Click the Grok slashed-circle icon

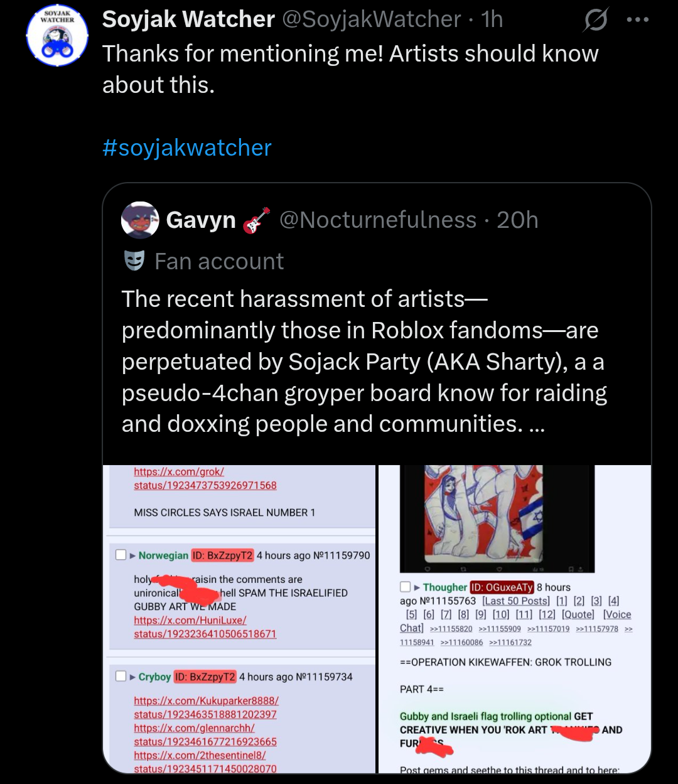[x=595, y=21]
